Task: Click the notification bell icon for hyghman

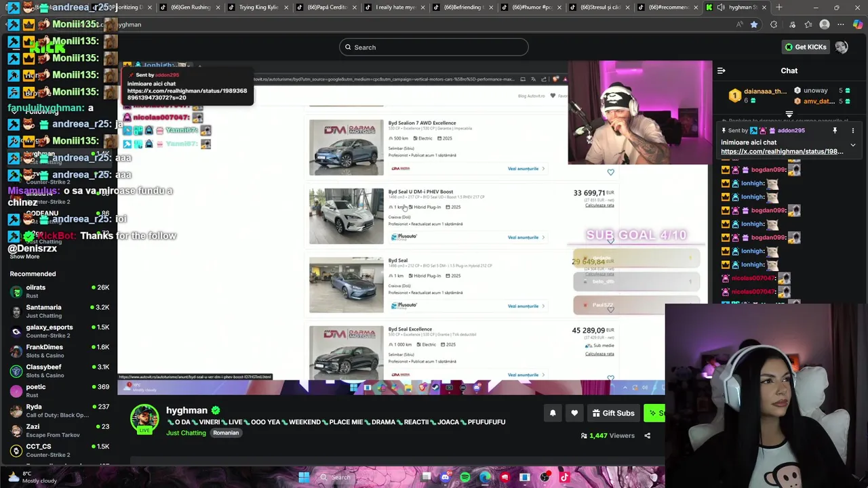Action: tap(553, 413)
